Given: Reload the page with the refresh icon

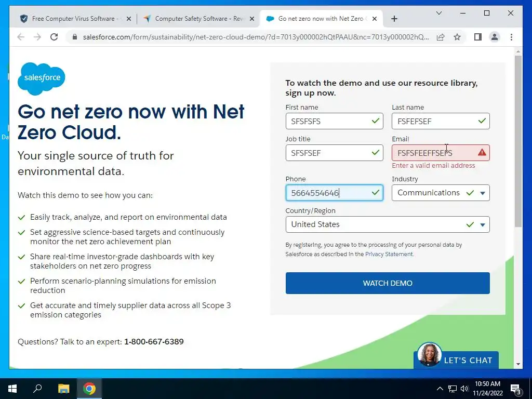Looking at the screenshot, I should (x=54, y=37).
